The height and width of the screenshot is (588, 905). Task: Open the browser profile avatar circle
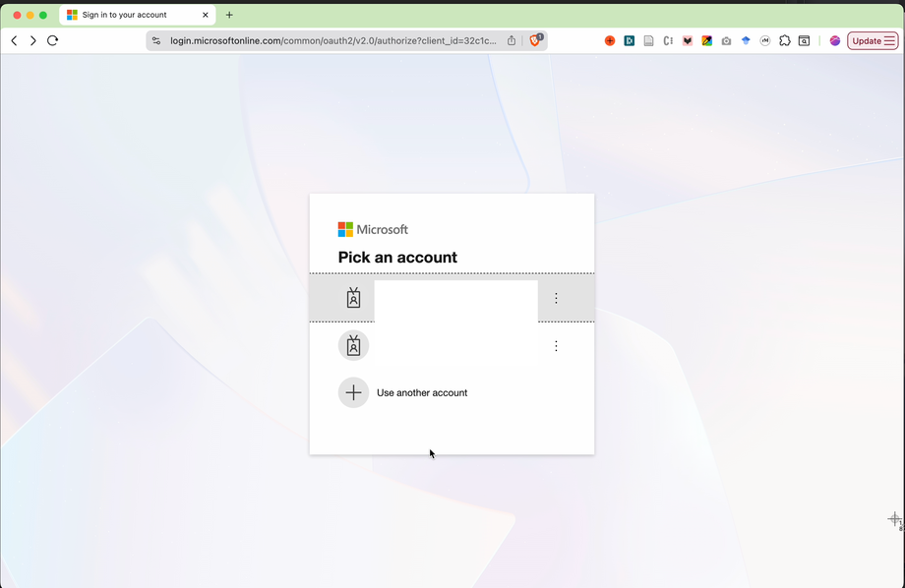tap(834, 40)
